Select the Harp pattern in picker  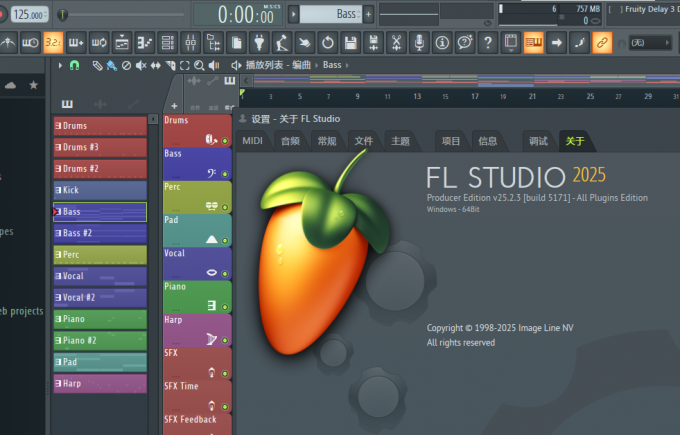coord(100,383)
